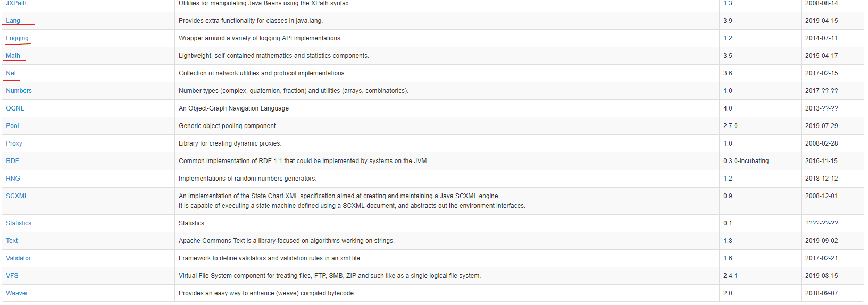Go to the Pool component
This screenshot has width=868, height=305.
point(12,126)
